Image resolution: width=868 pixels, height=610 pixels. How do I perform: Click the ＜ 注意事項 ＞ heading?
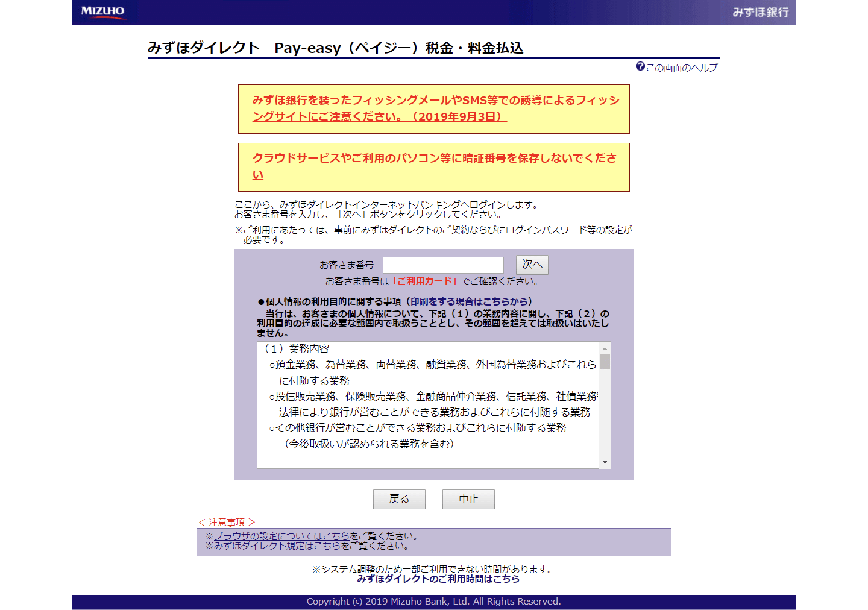tap(227, 522)
